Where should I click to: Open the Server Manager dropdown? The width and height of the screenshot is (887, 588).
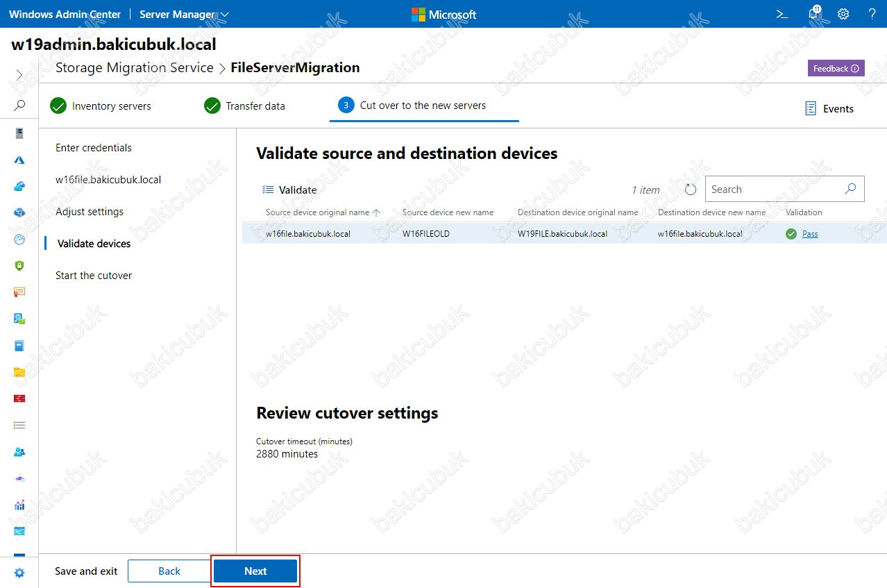[184, 14]
